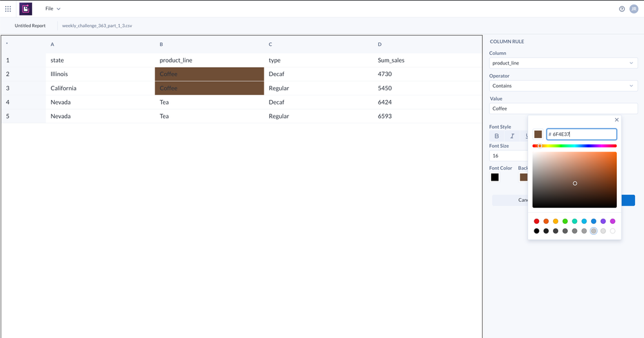Choose the selected light gray preset color
The image size is (644, 338).
[594, 231]
